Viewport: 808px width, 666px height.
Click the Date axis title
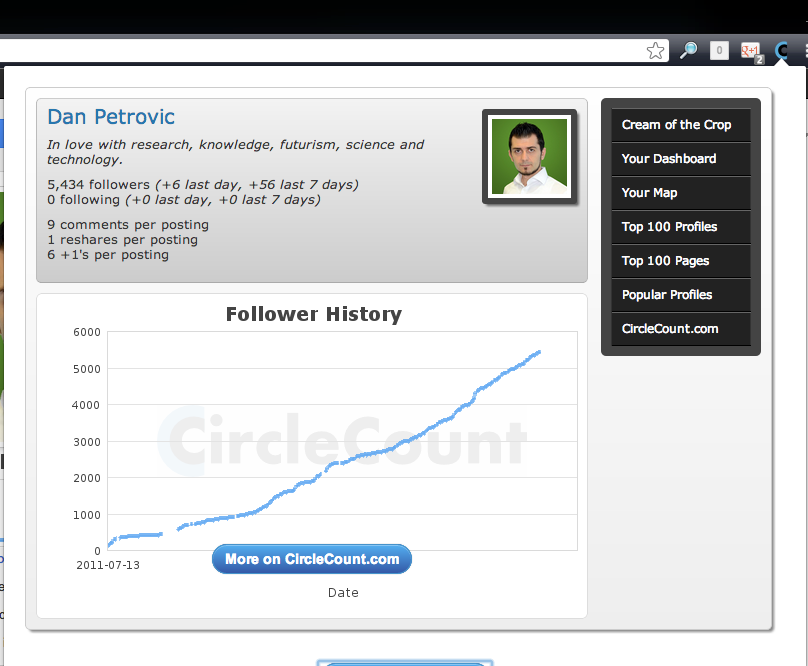(343, 593)
